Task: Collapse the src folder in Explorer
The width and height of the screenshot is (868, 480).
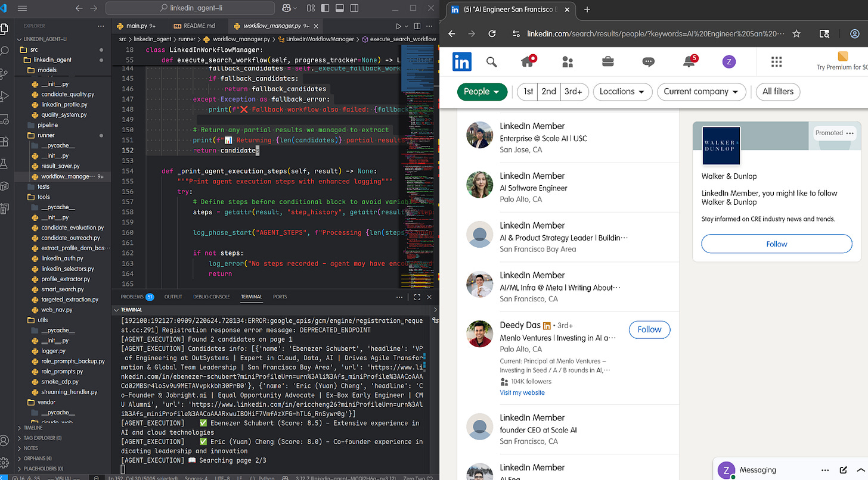Action: click(33, 49)
